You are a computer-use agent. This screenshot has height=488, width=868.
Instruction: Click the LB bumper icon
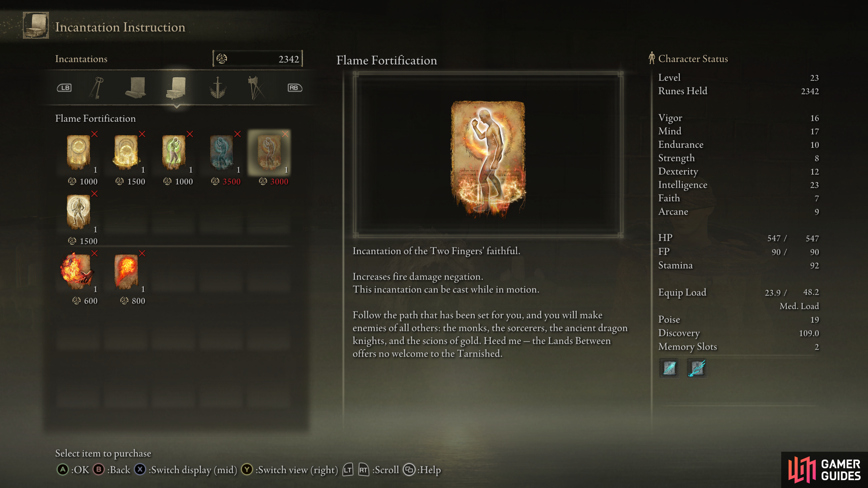click(64, 88)
